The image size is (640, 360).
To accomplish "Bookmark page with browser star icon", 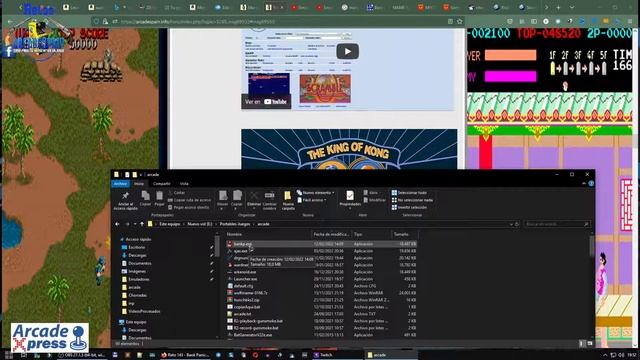I will tap(460, 21).
